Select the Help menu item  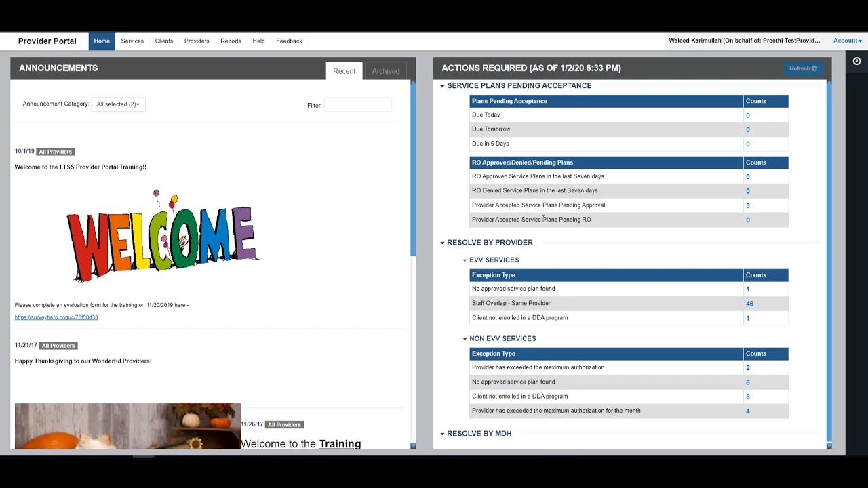click(258, 41)
